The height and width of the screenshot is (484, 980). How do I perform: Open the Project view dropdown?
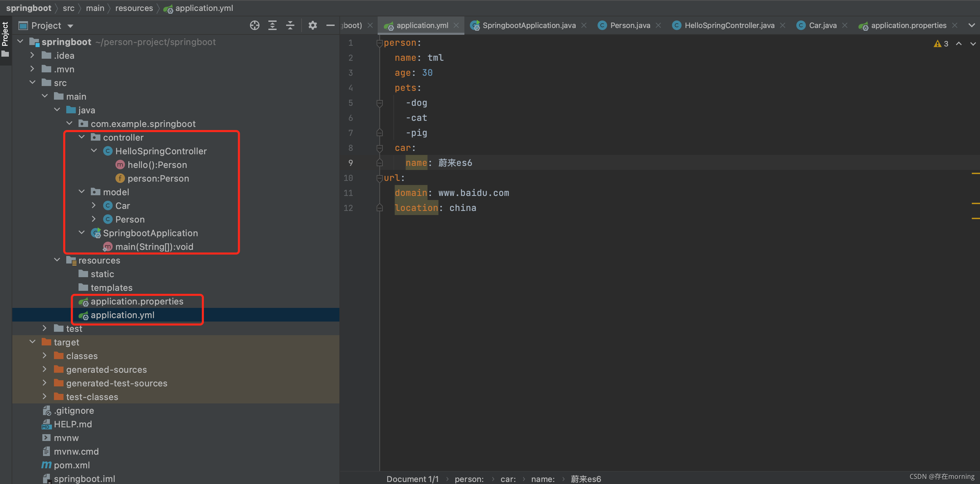tap(70, 26)
